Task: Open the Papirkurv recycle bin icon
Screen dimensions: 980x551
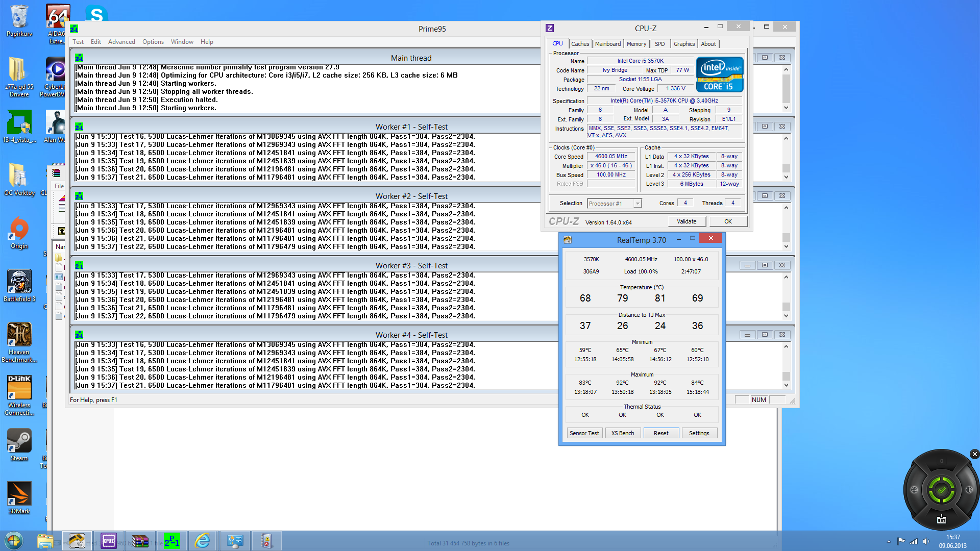Action: [x=19, y=21]
